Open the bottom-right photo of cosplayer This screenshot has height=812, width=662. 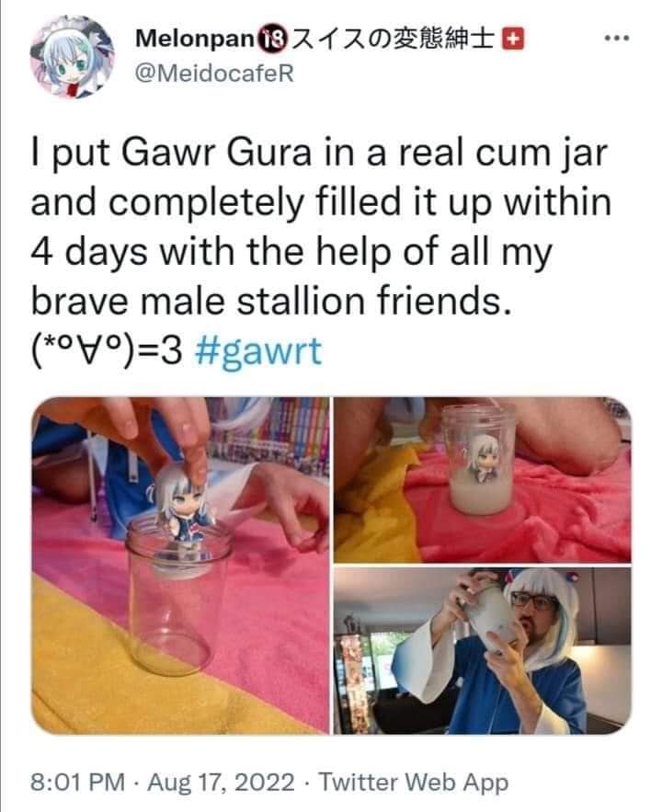(x=482, y=650)
